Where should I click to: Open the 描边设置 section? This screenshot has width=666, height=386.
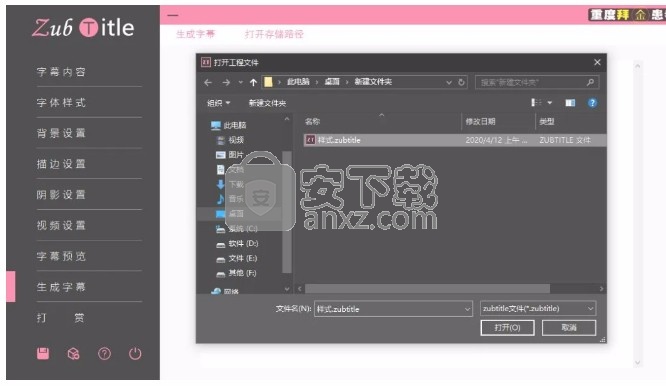tap(61, 164)
